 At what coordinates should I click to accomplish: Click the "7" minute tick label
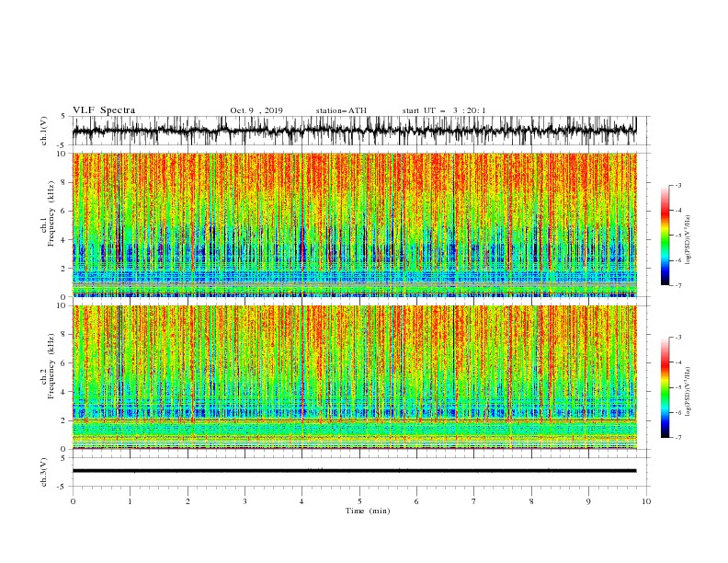[x=474, y=501]
